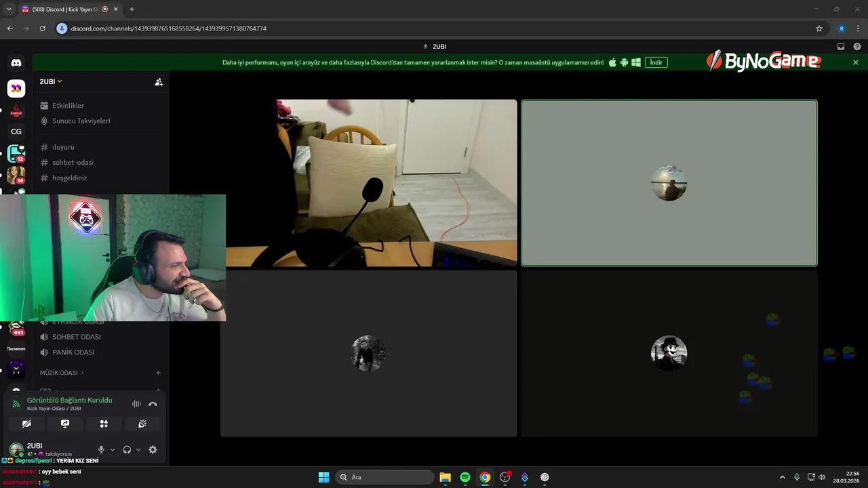Open server with 13 unread badge
The image size is (868, 488).
[16, 153]
